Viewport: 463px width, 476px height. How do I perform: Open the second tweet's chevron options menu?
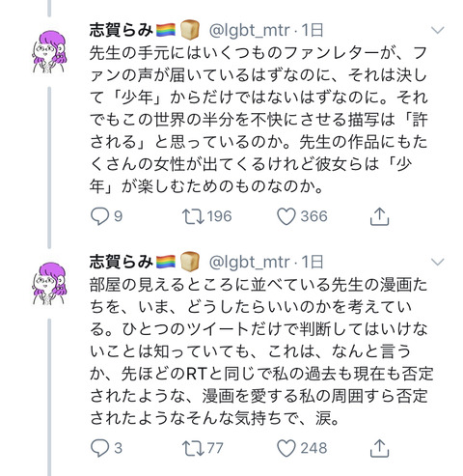pyautogui.click(x=437, y=262)
